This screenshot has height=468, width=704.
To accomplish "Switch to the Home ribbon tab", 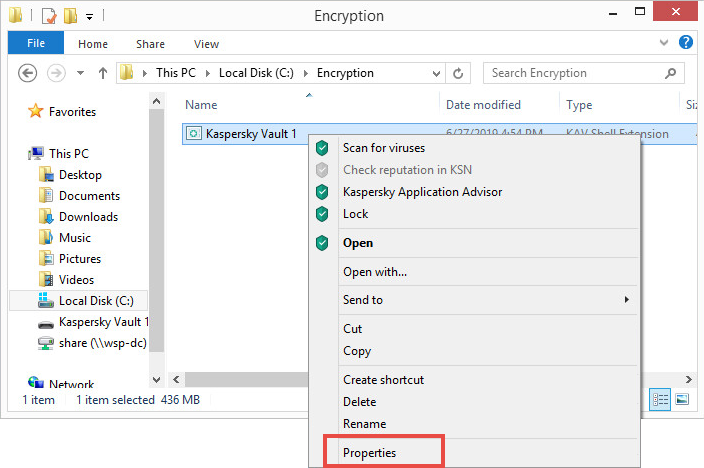I will 92,44.
